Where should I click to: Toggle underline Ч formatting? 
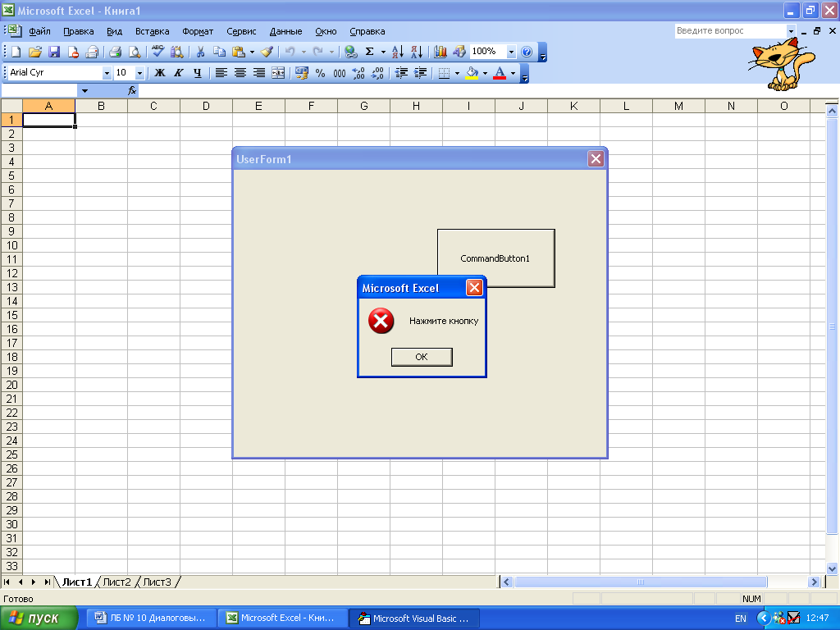click(x=198, y=72)
